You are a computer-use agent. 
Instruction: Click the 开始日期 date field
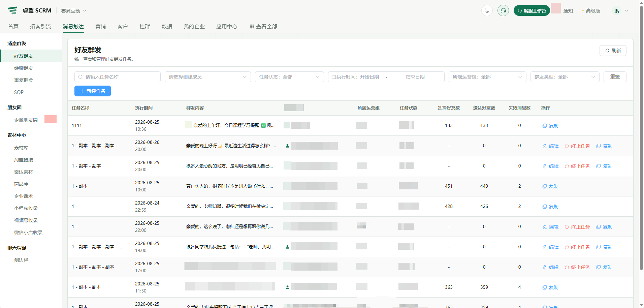(x=369, y=77)
